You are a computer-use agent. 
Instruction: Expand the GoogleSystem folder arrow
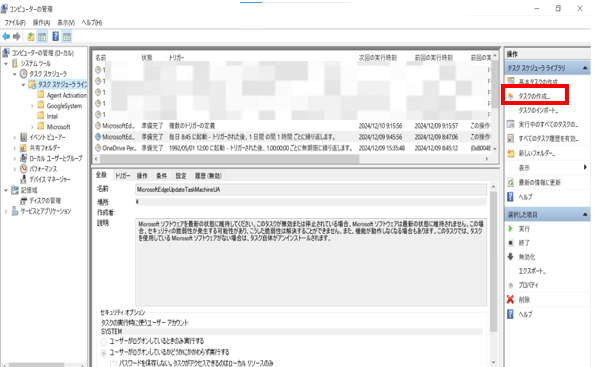coord(32,106)
